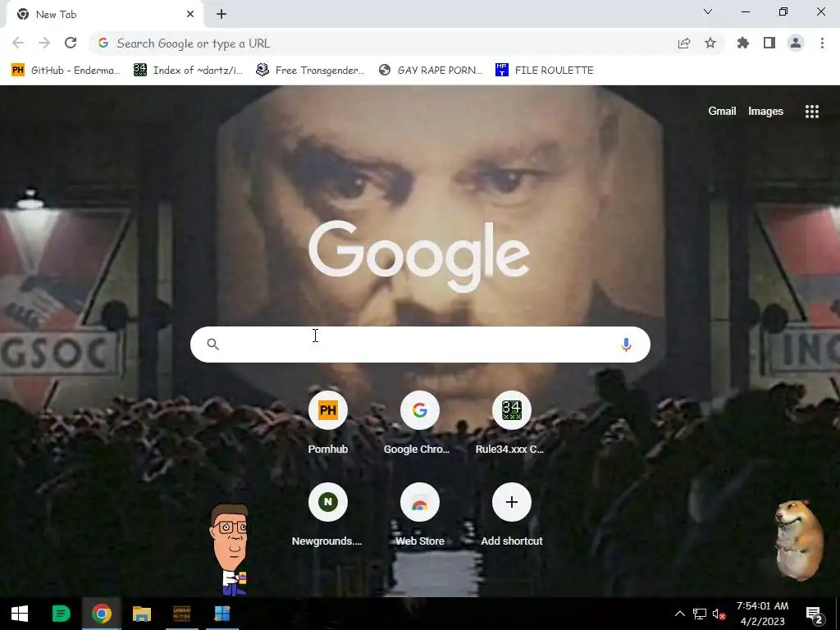Expand the hidden tray icons chevron
The width and height of the screenshot is (840, 630).
679,614
